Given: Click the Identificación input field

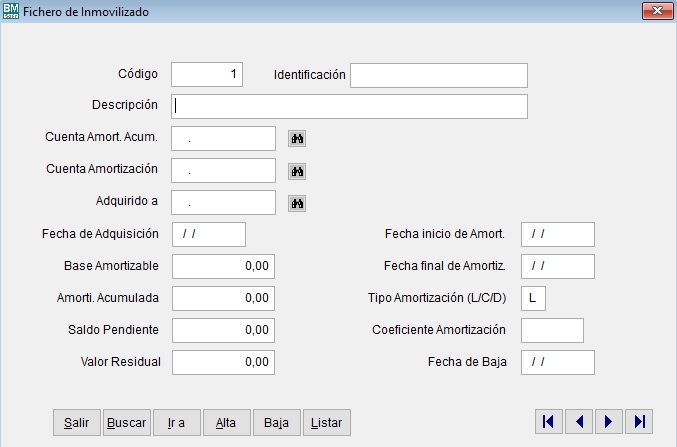Looking at the screenshot, I should point(438,75).
